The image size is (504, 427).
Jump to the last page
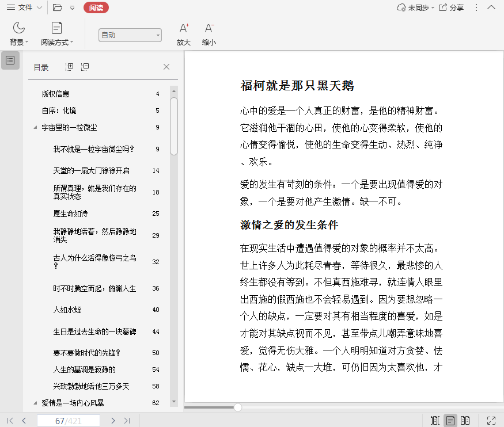coord(127,421)
